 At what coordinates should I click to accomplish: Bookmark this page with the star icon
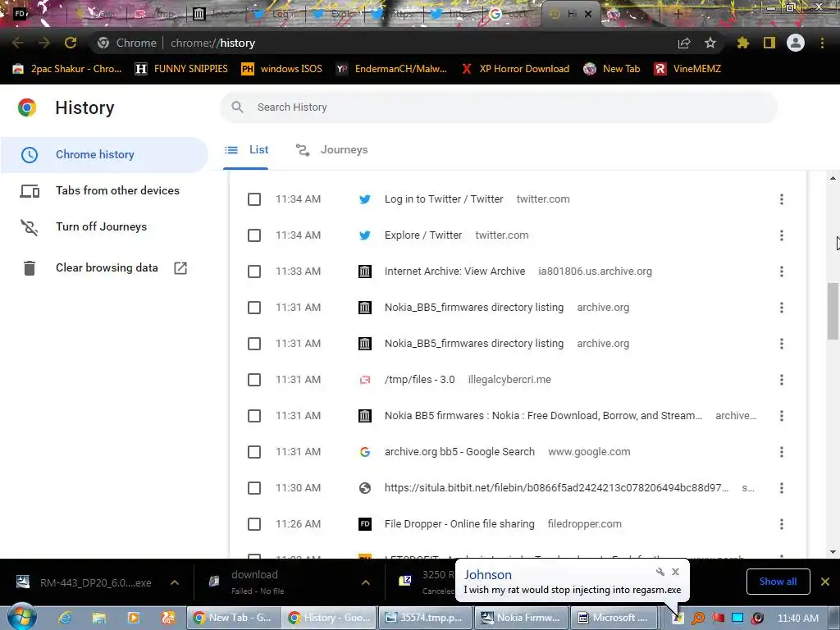710,43
